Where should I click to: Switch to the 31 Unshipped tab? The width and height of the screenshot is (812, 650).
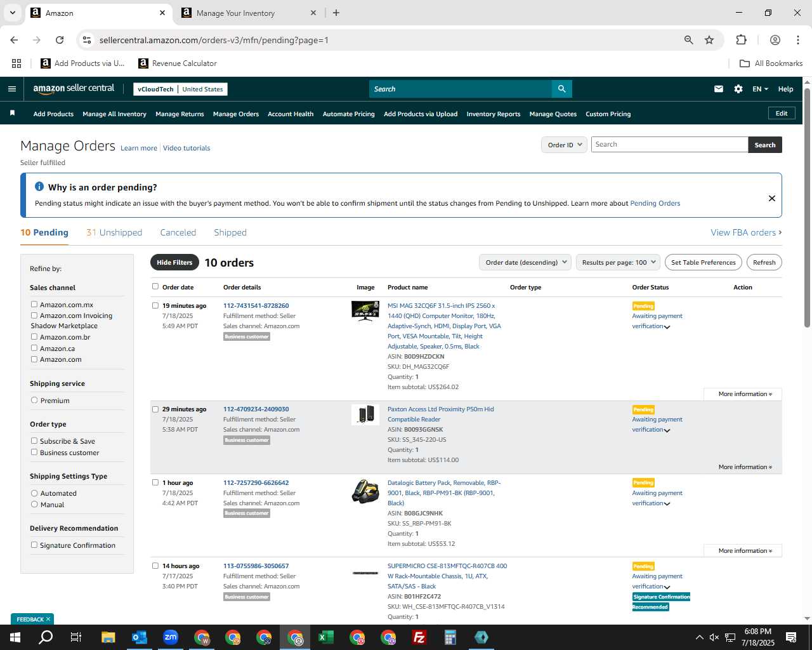pyautogui.click(x=114, y=232)
